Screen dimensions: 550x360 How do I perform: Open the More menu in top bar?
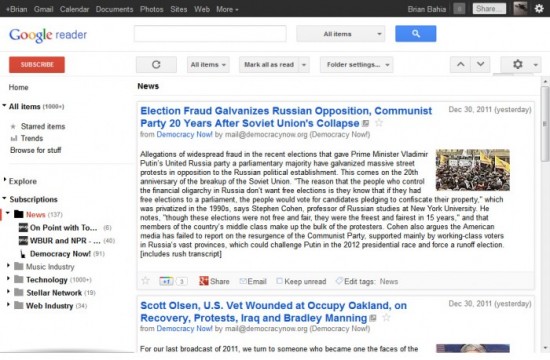(227, 9)
